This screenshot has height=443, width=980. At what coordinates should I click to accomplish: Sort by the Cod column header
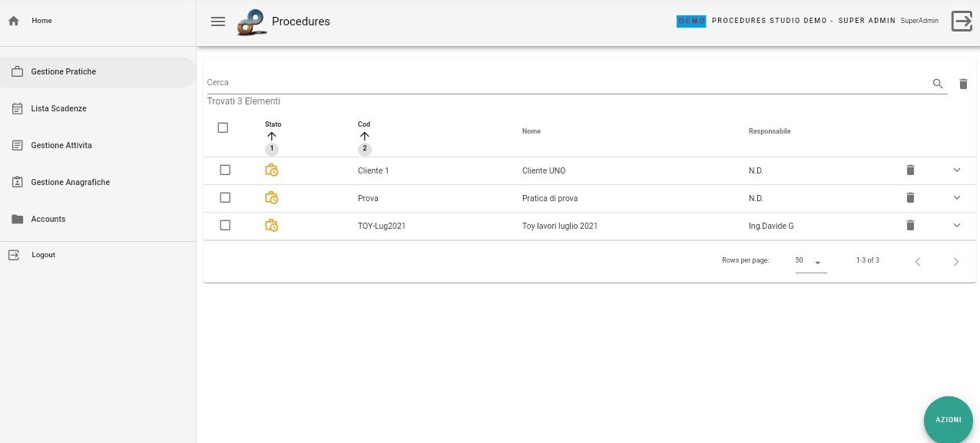[364, 124]
